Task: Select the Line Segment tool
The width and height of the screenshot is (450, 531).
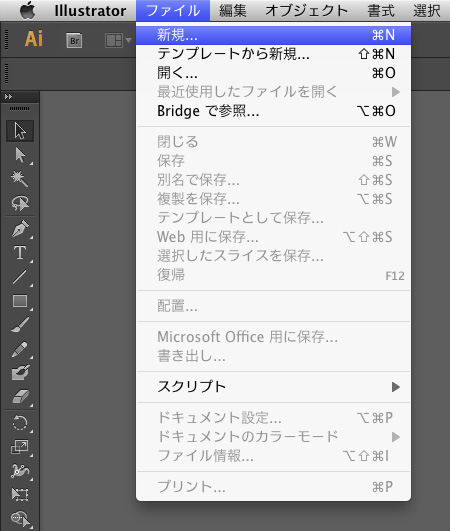Action: tap(20, 277)
